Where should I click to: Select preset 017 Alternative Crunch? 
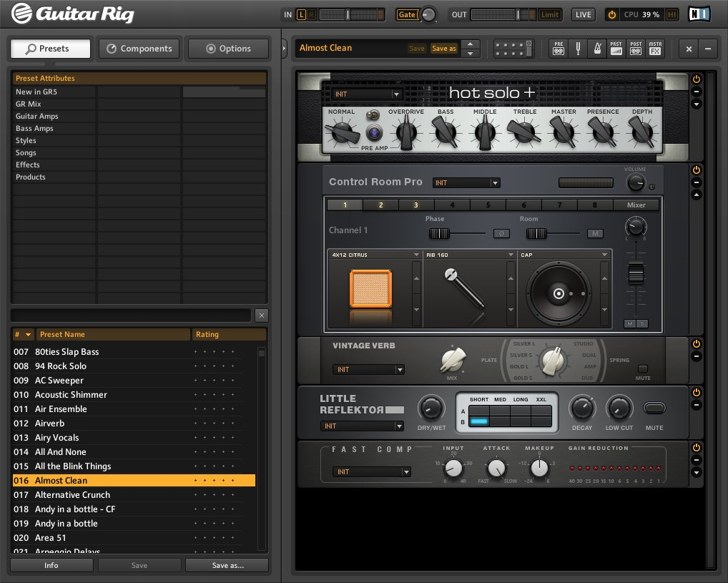point(134,495)
